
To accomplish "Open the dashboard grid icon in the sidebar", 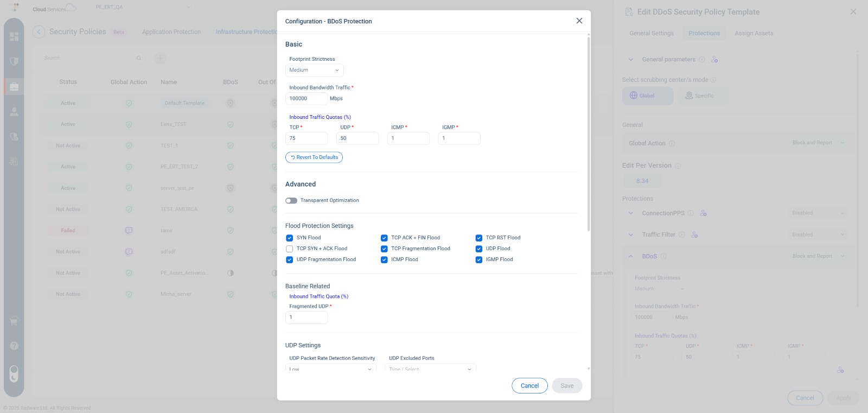I will (x=14, y=36).
